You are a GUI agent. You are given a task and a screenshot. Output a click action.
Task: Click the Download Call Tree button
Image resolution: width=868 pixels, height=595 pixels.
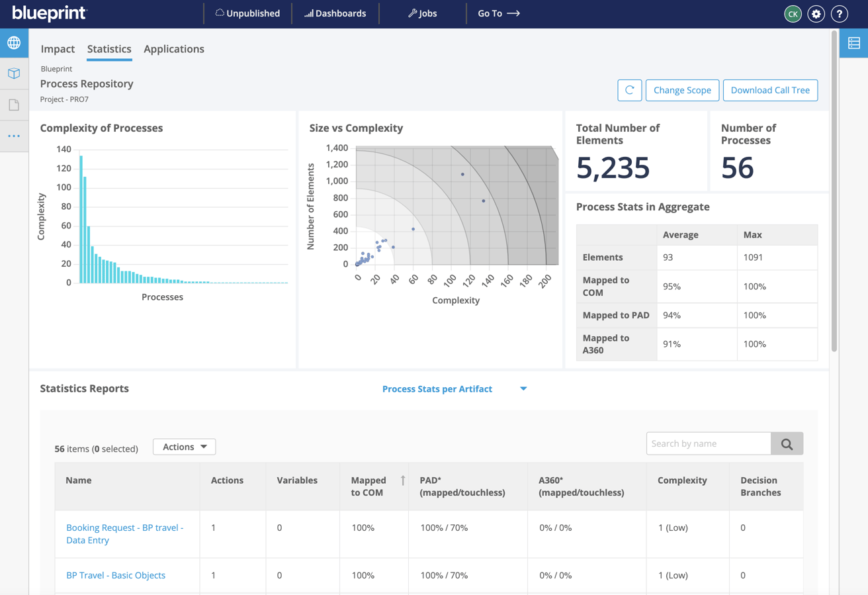(x=770, y=90)
